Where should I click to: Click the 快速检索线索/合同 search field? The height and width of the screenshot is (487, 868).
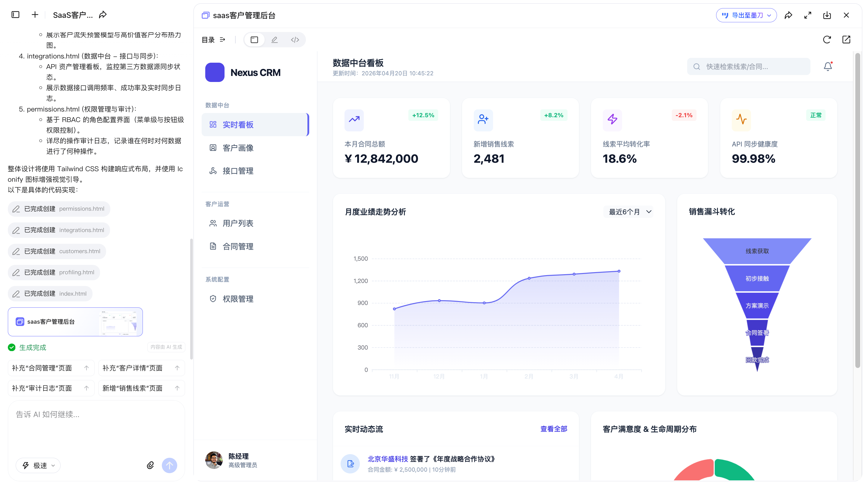[x=748, y=66]
